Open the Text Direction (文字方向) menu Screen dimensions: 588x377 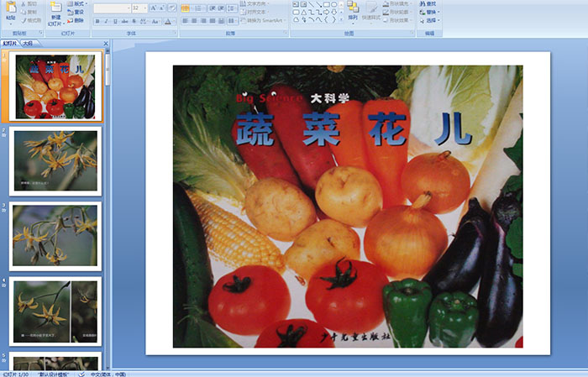tap(256, 3)
